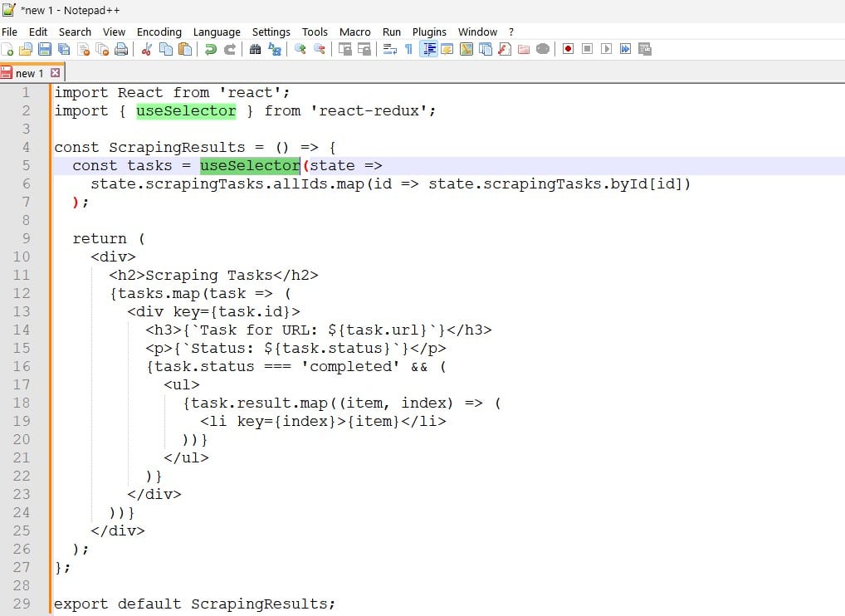Select line number 14 in the margin
Image resolution: width=845 pixels, height=616 pixels.
(22, 330)
